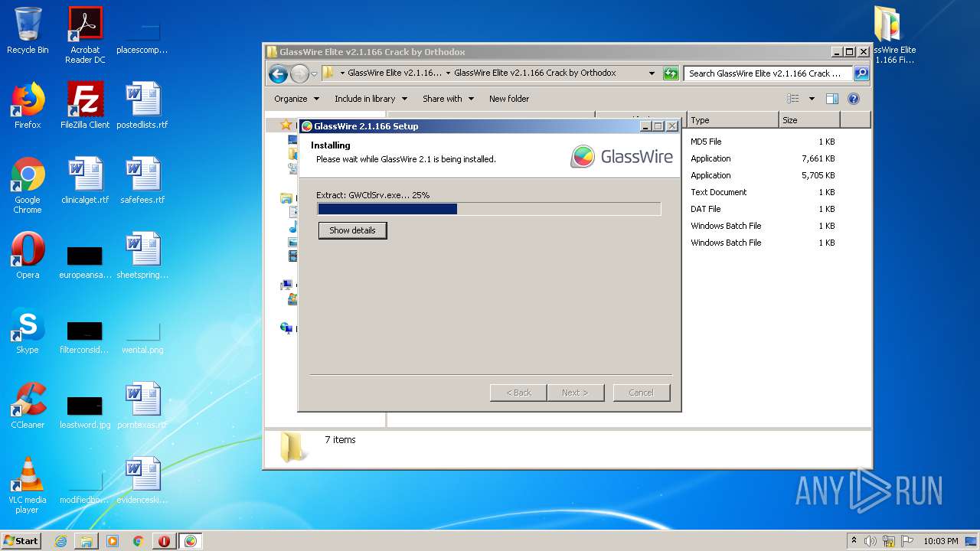980x551 pixels.
Task: Click Show details button in setup
Action: 352,230
